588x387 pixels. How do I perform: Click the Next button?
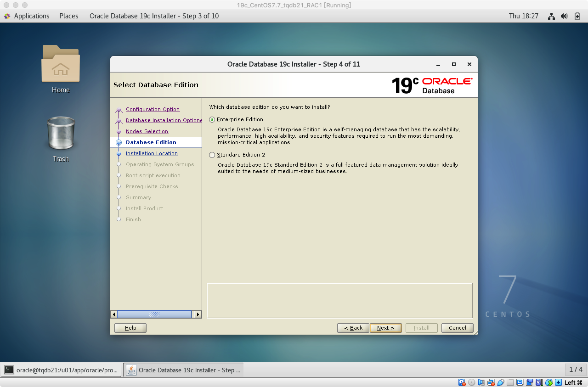tap(386, 328)
